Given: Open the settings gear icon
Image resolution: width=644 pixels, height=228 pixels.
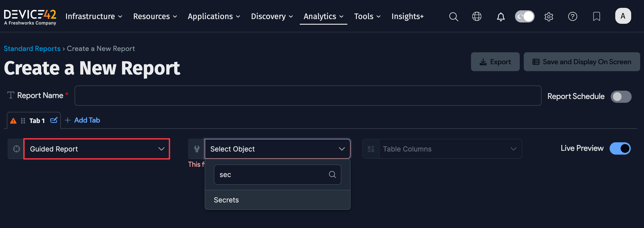Looking at the screenshot, I should coord(549,17).
